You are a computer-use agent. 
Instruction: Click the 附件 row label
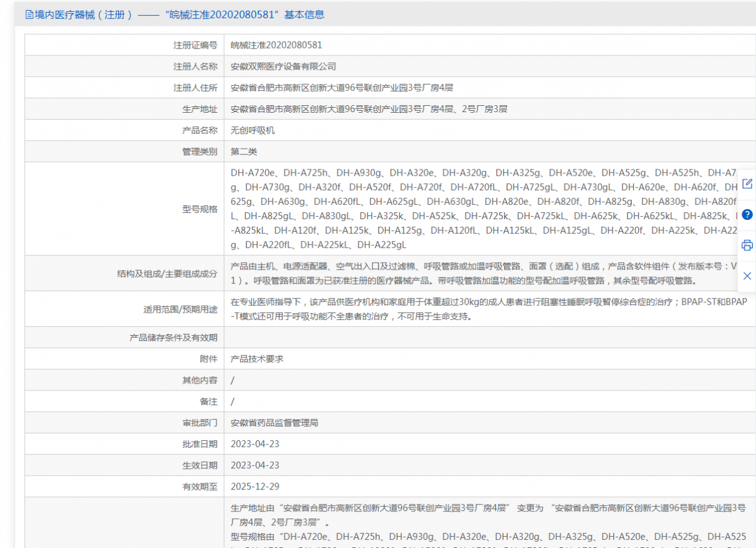point(209,359)
